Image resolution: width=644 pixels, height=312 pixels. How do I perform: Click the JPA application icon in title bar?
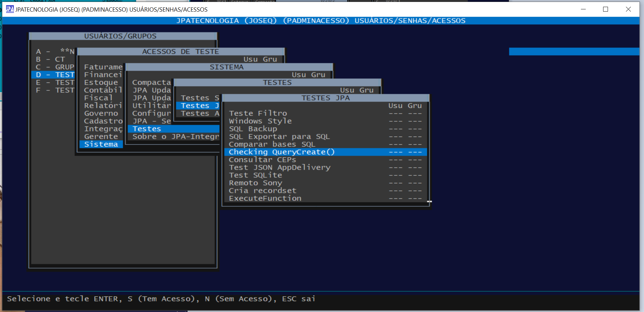tap(10, 9)
